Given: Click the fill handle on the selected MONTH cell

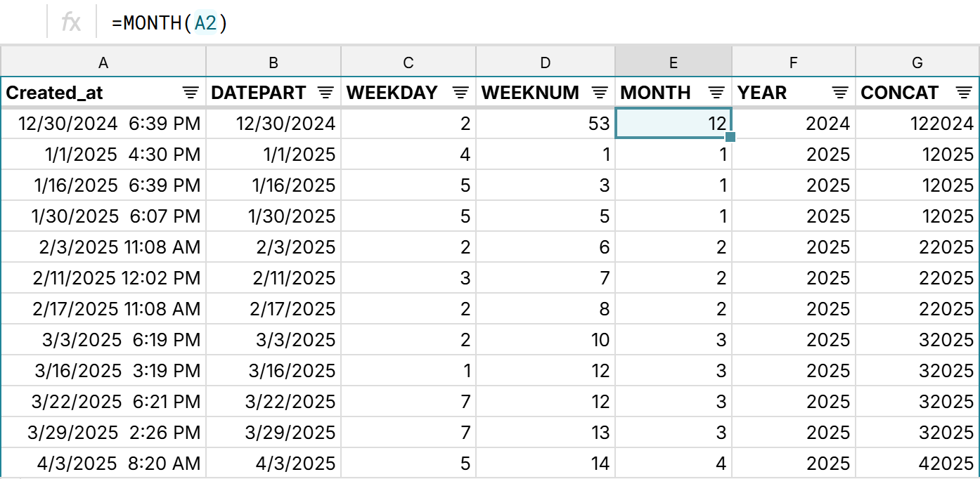Looking at the screenshot, I should 731,138.
